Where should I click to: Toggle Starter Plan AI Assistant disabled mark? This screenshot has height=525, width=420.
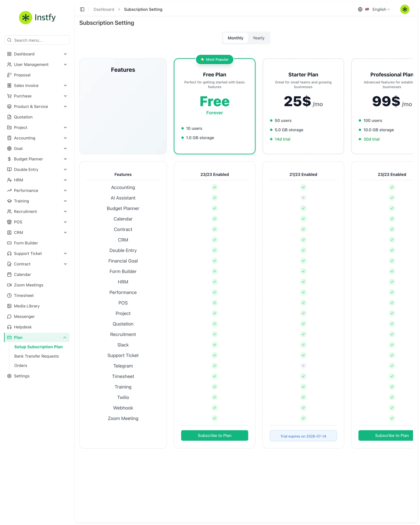point(303,198)
